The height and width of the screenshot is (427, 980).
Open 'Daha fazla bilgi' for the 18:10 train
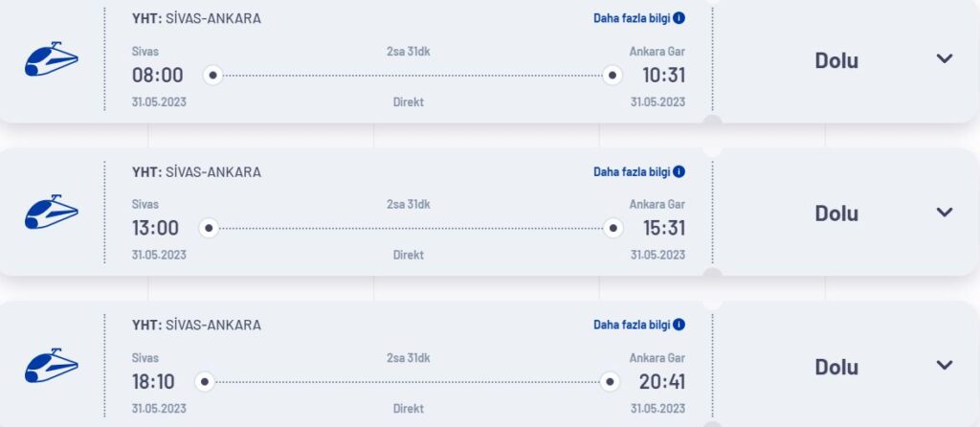632,325
